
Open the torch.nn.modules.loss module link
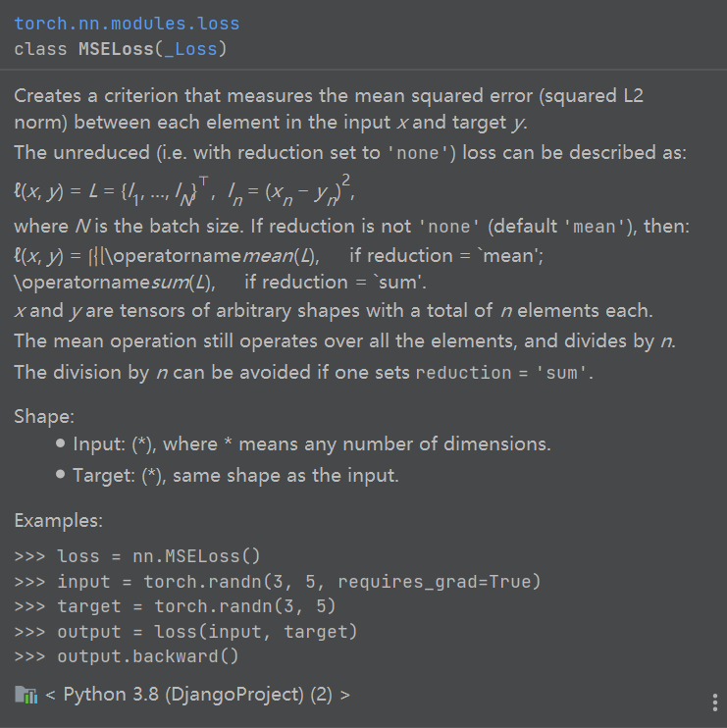click(x=127, y=23)
